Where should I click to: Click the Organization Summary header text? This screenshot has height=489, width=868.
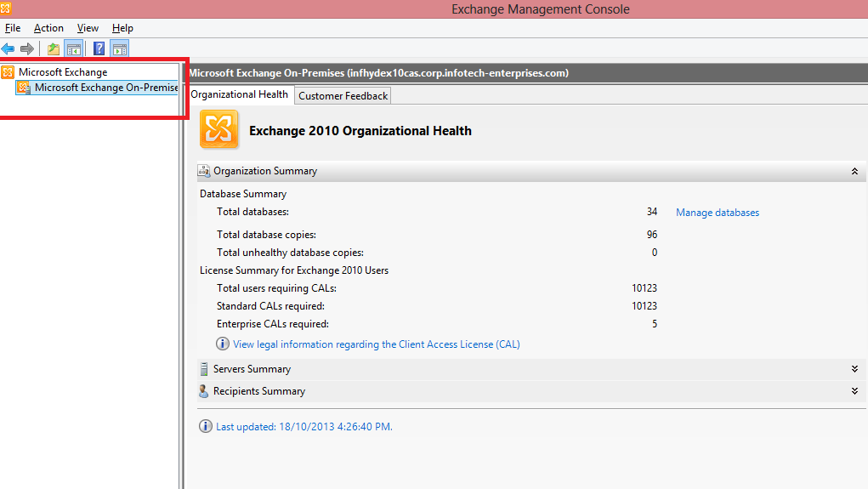click(x=265, y=171)
